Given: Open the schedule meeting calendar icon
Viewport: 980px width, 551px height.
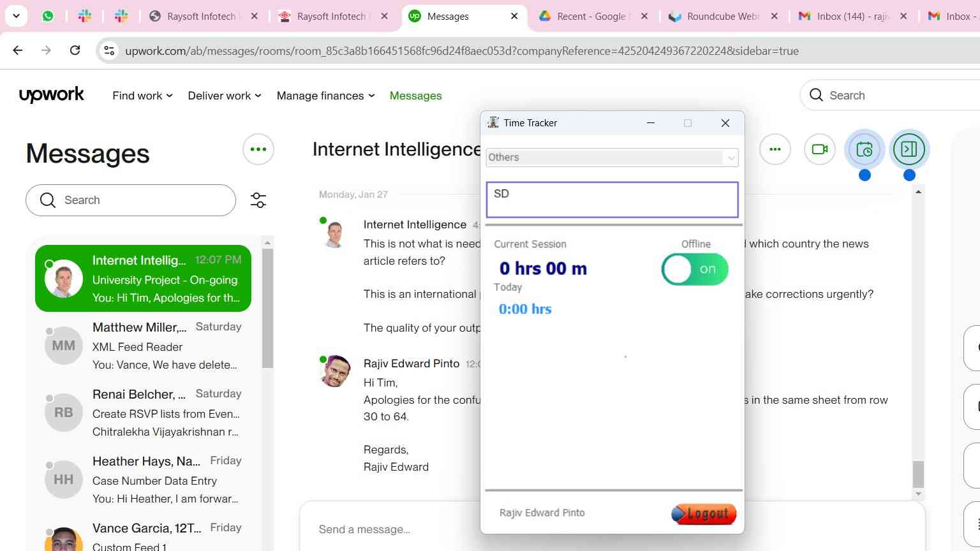Looking at the screenshot, I should click(x=865, y=149).
